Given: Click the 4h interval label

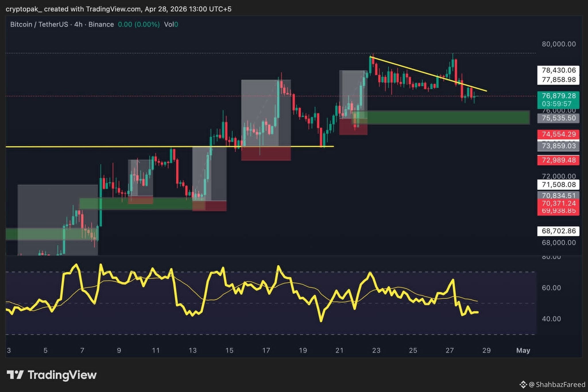Looking at the screenshot, I should tap(78, 24).
